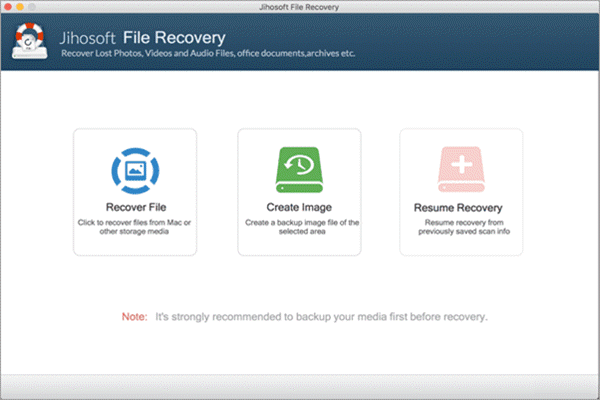Click the 'Recover Lost Photos, Videos' tagline
This screenshot has width=600, height=400.
pos(208,53)
